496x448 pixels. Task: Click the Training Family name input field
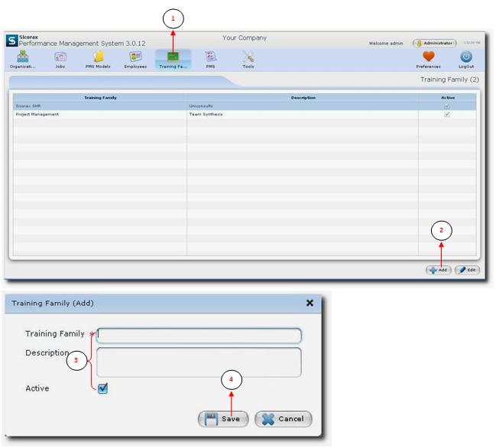tap(199, 335)
